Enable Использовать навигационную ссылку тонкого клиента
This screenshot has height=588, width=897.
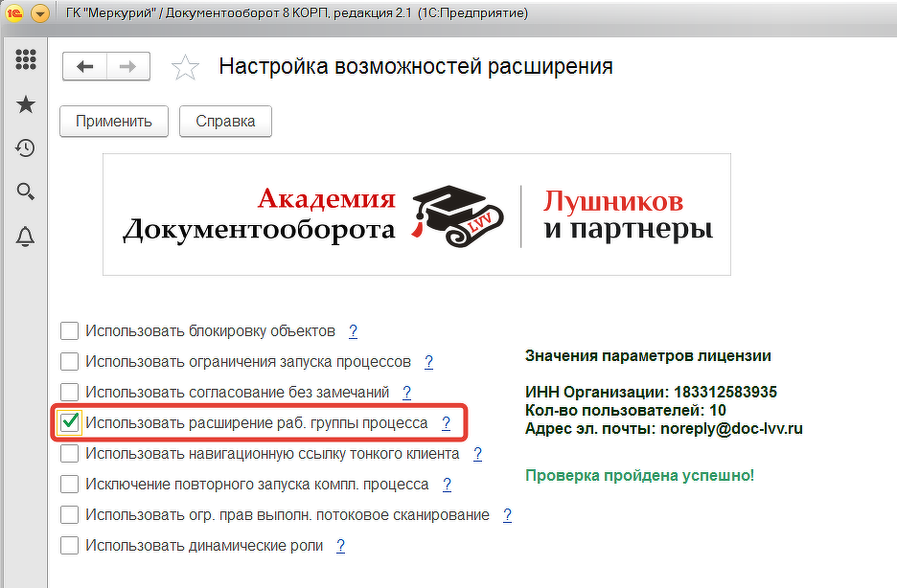pos(69,454)
